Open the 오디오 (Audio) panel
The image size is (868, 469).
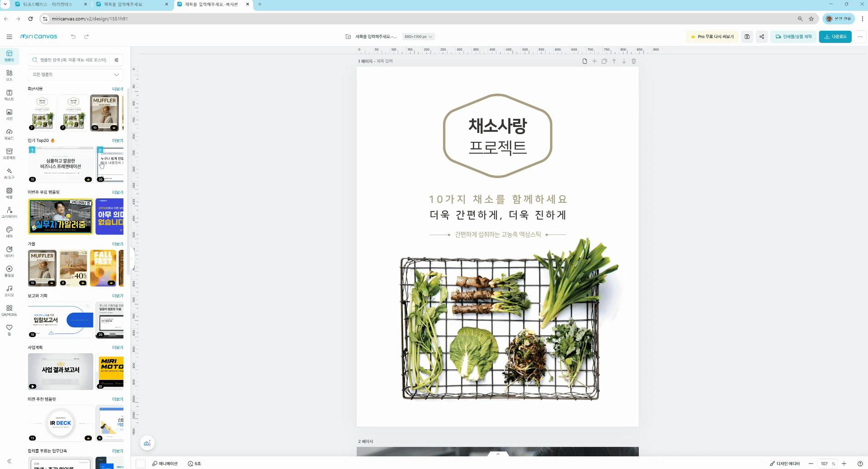click(x=9, y=291)
